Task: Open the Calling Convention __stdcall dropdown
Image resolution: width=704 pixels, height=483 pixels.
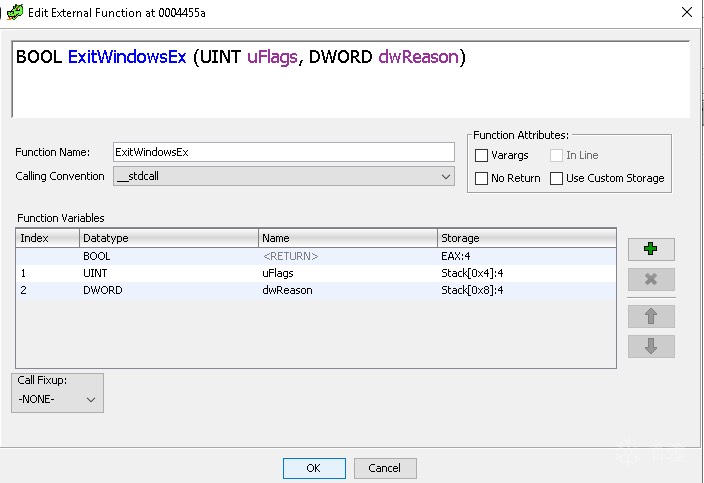Action: coord(284,176)
